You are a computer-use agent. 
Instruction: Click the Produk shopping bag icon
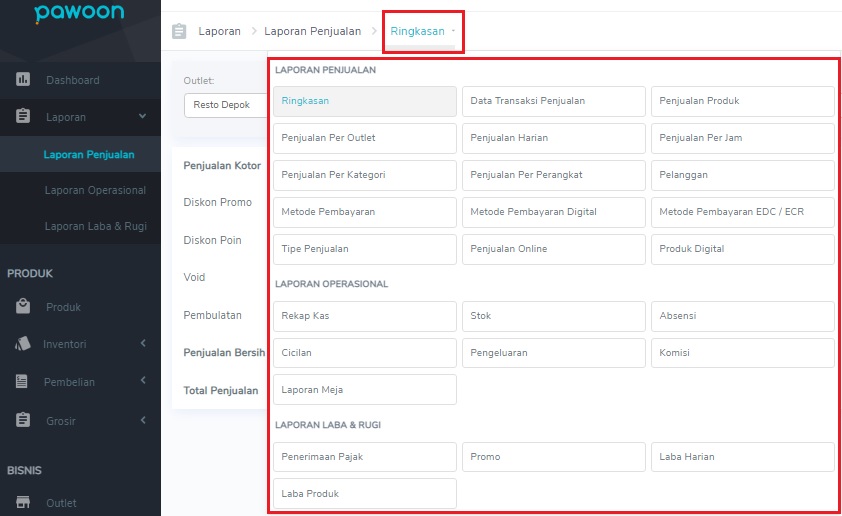tap(23, 306)
